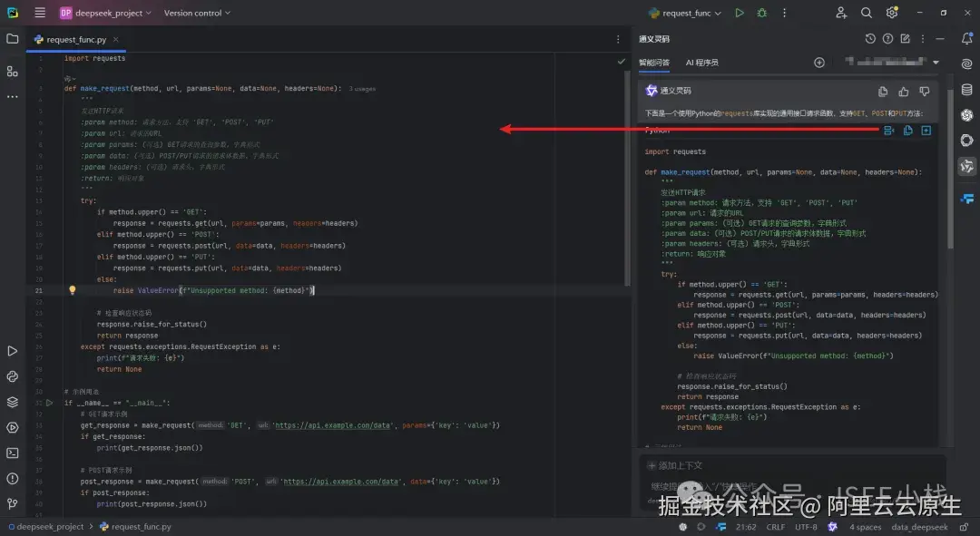Viewport: 980px width, 536px height.
Task: Open the Problems tool window
Action: click(12, 479)
